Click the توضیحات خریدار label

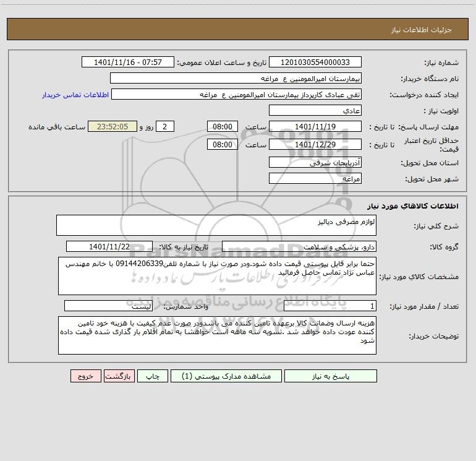tap(433, 336)
